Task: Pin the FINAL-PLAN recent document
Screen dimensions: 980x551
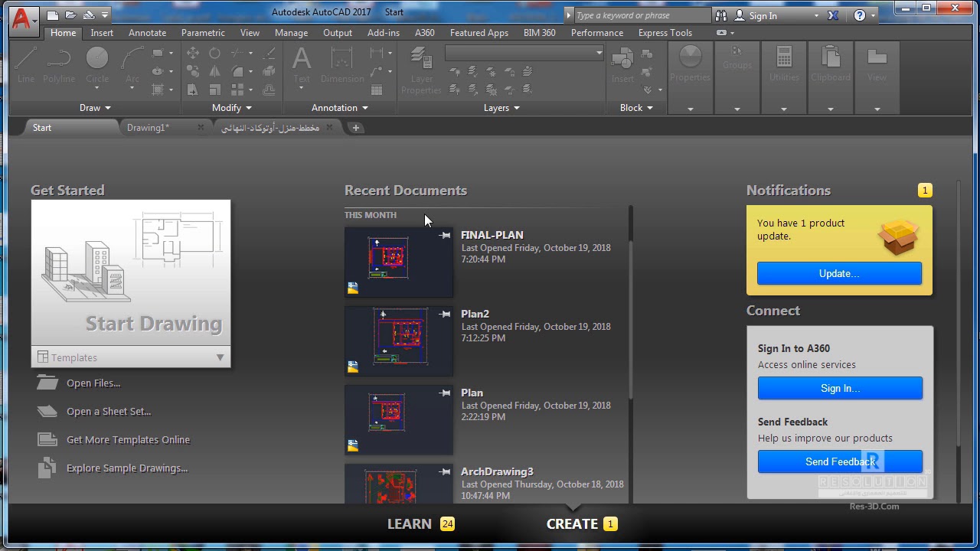Action: 445,236
